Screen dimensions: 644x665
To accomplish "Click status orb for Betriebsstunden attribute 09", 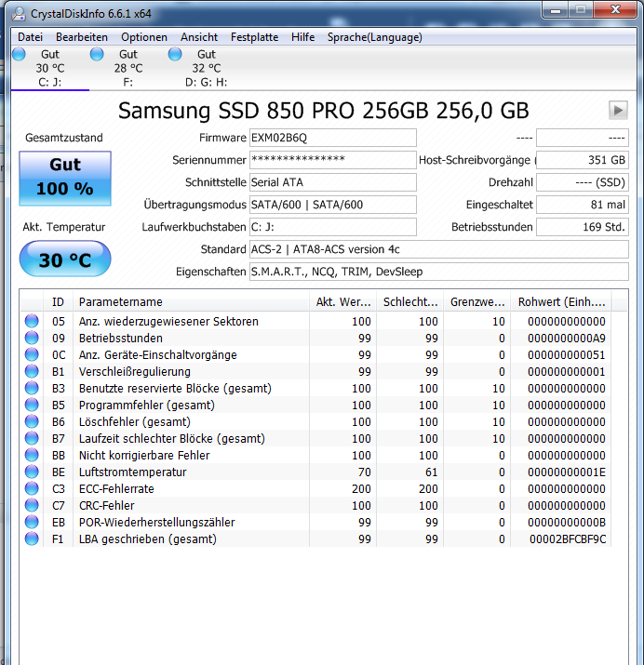I will click(32, 338).
